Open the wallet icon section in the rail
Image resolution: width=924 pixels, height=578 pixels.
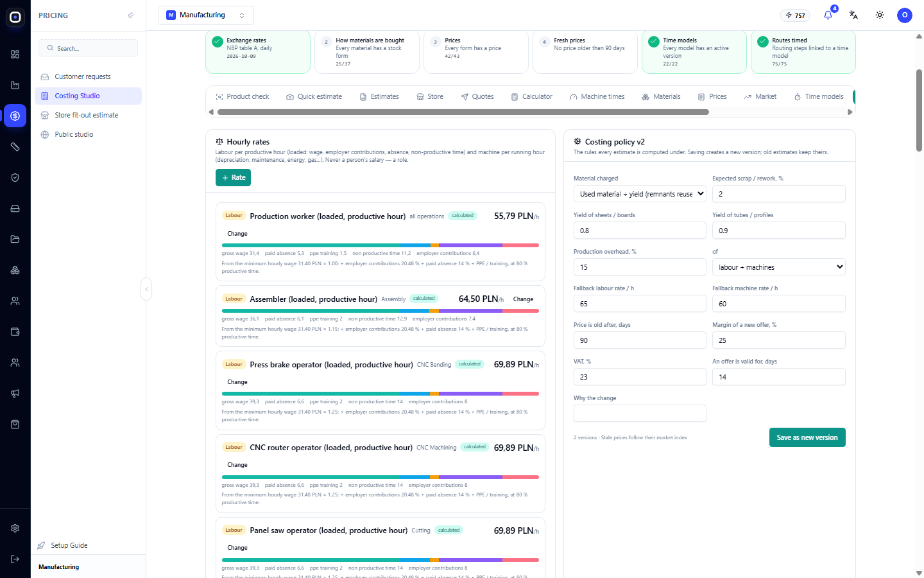coord(15,331)
